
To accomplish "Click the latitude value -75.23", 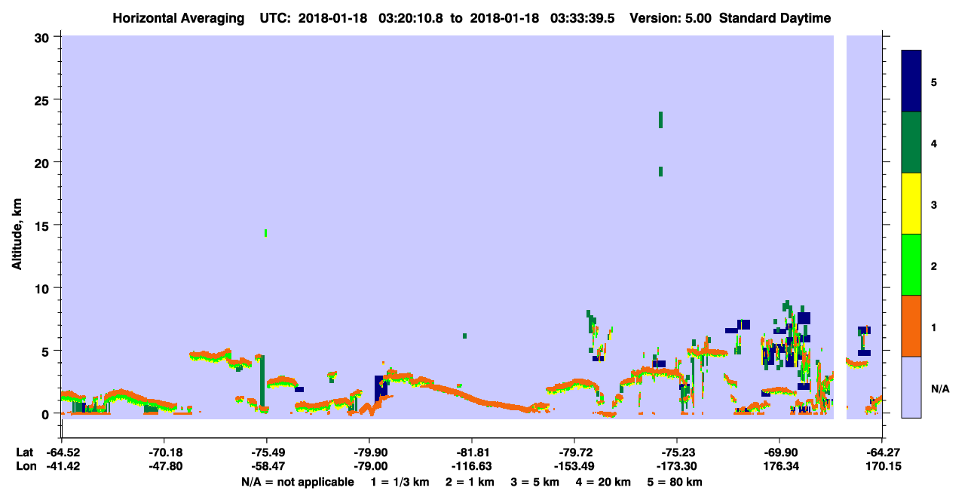I will tap(677, 452).
